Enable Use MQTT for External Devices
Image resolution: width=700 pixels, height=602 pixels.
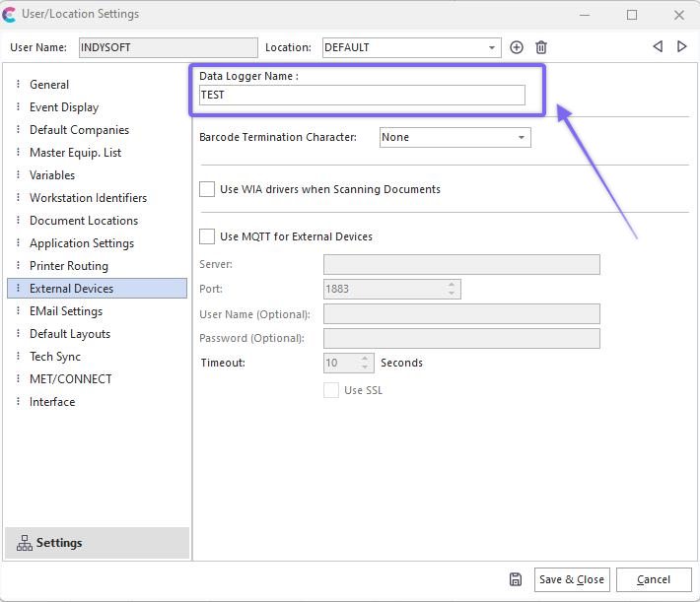(x=207, y=236)
